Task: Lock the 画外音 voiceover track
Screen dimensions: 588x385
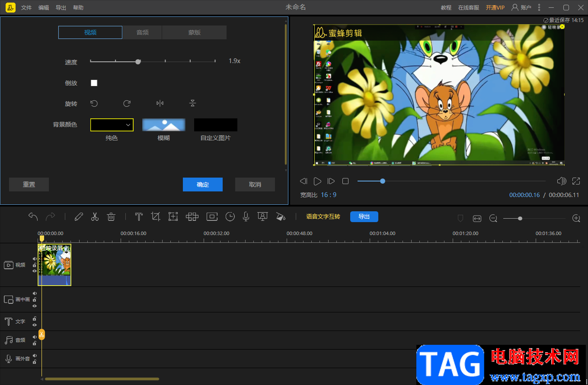Action: (x=35, y=362)
